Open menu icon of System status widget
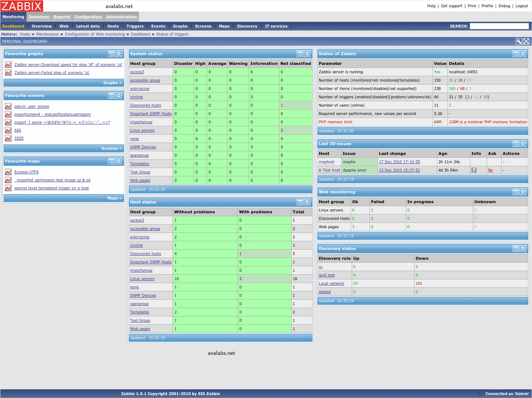Viewport: 532px width, 398px height. click(x=300, y=54)
